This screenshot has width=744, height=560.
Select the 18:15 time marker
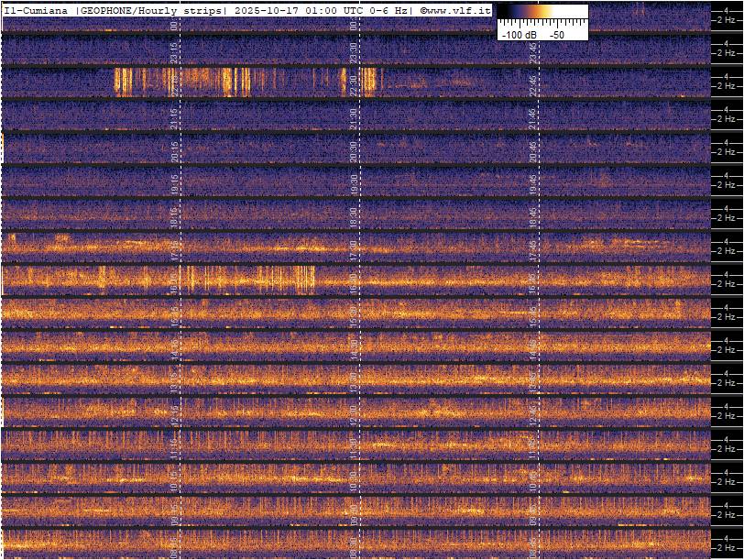[x=174, y=217]
